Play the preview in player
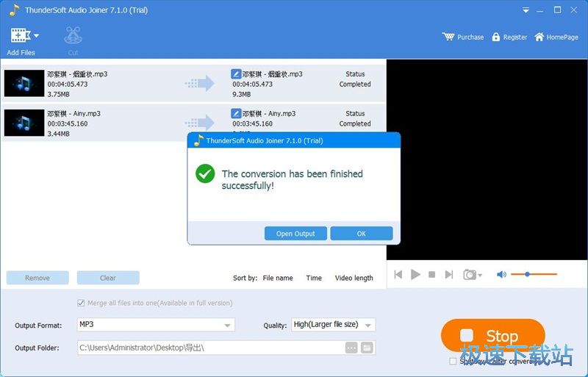Screen dimensions: 588x377 [x=415, y=275]
